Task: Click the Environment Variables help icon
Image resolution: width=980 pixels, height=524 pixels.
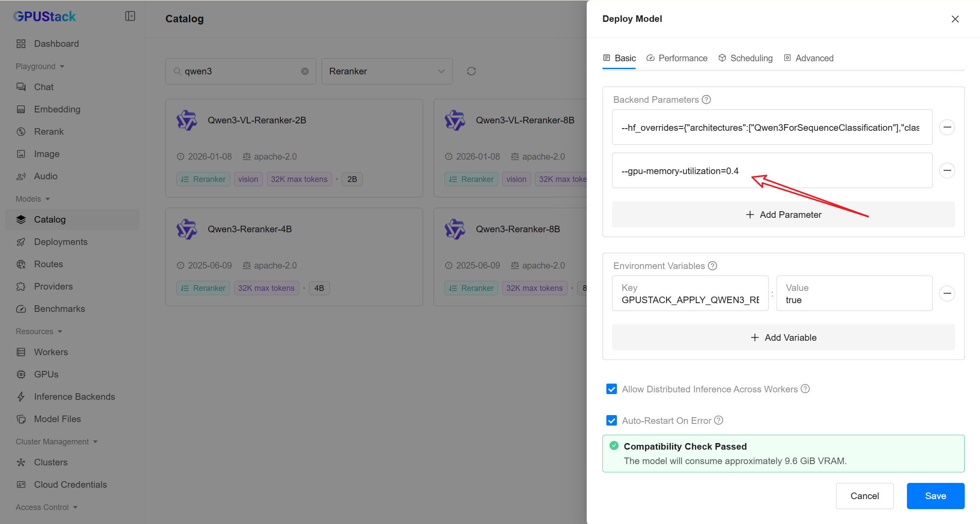Action: [x=713, y=266]
